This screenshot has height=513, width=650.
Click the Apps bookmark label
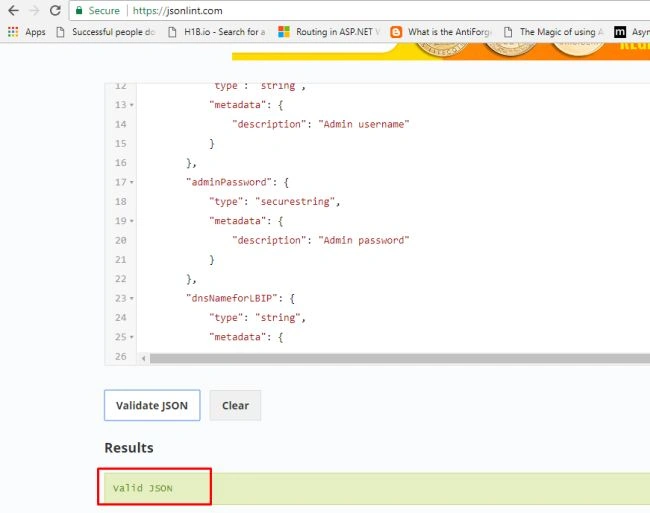pyautogui.click(x=35, y=32)
